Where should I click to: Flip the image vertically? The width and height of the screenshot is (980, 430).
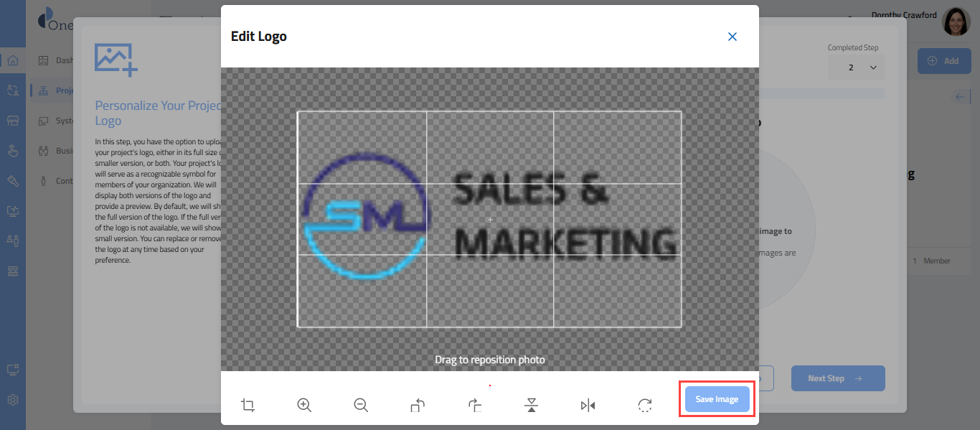(x=531, y=406)
